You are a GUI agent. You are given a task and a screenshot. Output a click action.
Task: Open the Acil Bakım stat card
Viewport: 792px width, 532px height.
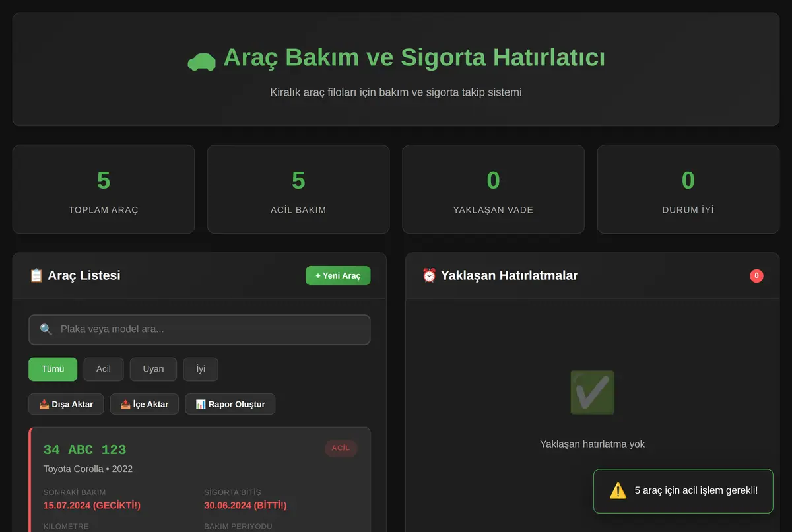298,189
